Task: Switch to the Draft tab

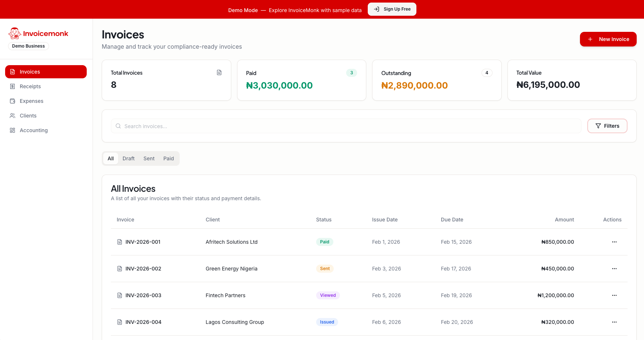Action: [128, 158]
